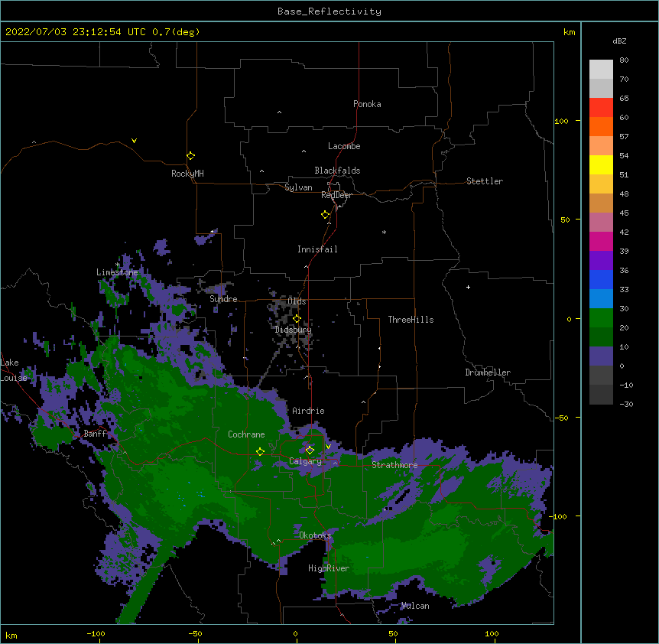Click the Sundre town label

coord(223,299)
